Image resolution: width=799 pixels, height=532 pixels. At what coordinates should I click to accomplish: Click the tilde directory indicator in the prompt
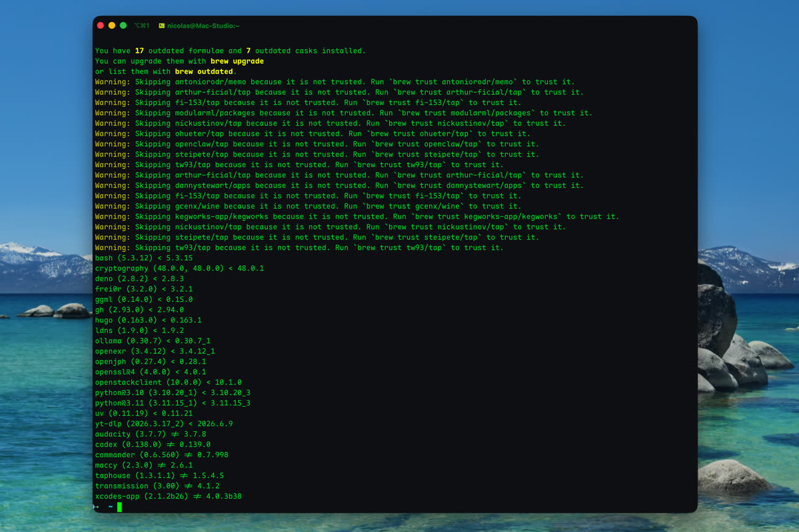pos(111,507)
